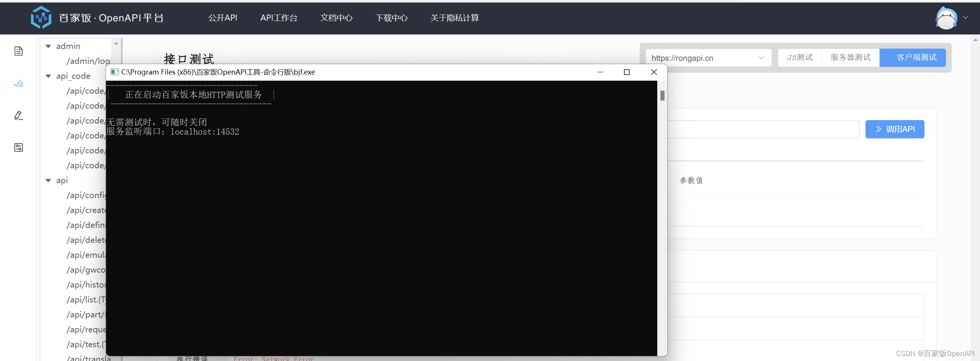
Task: Select the /api/delete tree entry
Action: tap(86, 240)
